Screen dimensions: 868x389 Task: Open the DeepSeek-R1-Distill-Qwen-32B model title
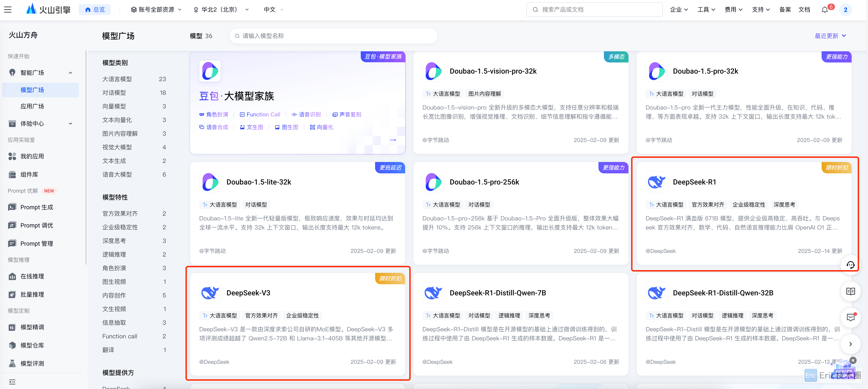point(723,293)
